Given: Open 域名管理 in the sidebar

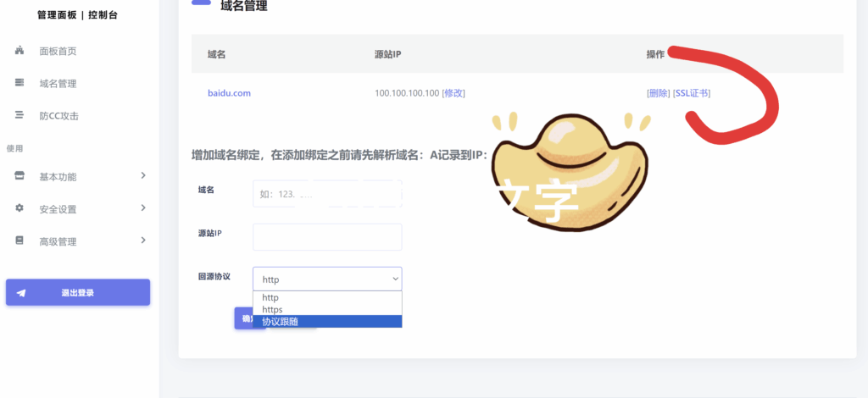Looking at the screenshot, I should tap(58, 84).
